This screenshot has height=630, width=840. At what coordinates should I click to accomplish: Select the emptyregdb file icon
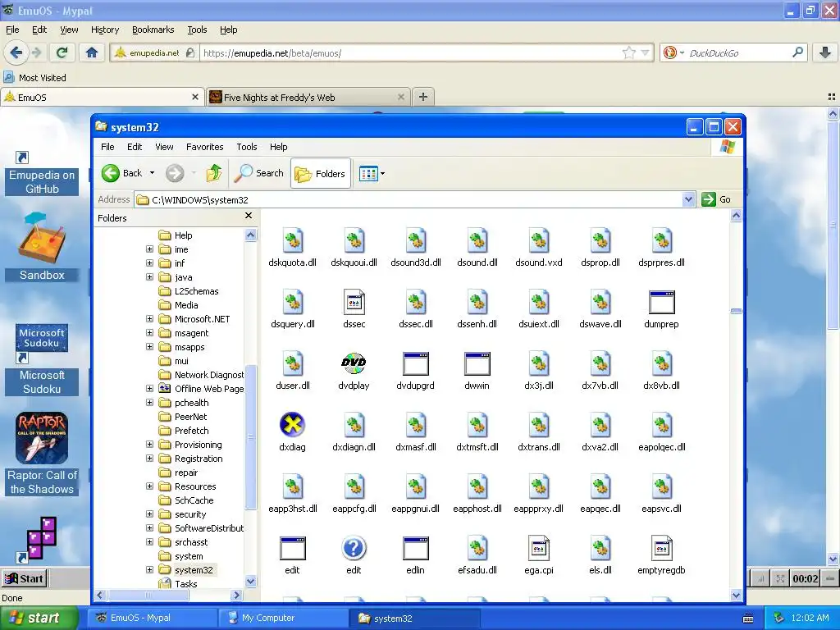(x=661, y=549)
